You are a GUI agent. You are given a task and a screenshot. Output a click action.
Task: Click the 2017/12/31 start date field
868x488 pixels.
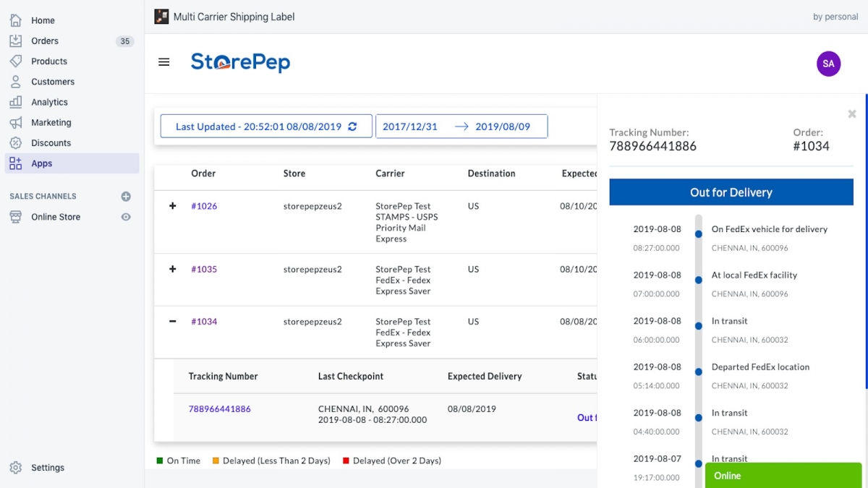coord(410,127)
